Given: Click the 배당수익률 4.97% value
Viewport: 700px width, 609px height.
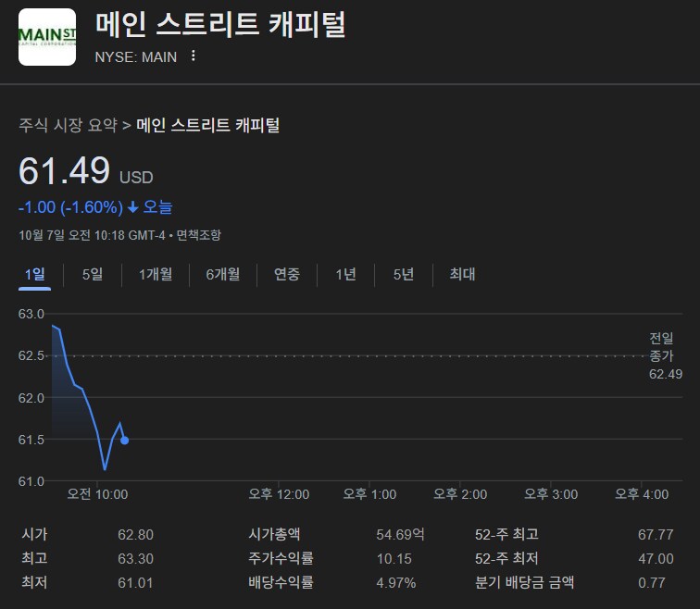Looking at the screenshot, I should (x=396, y=583).
